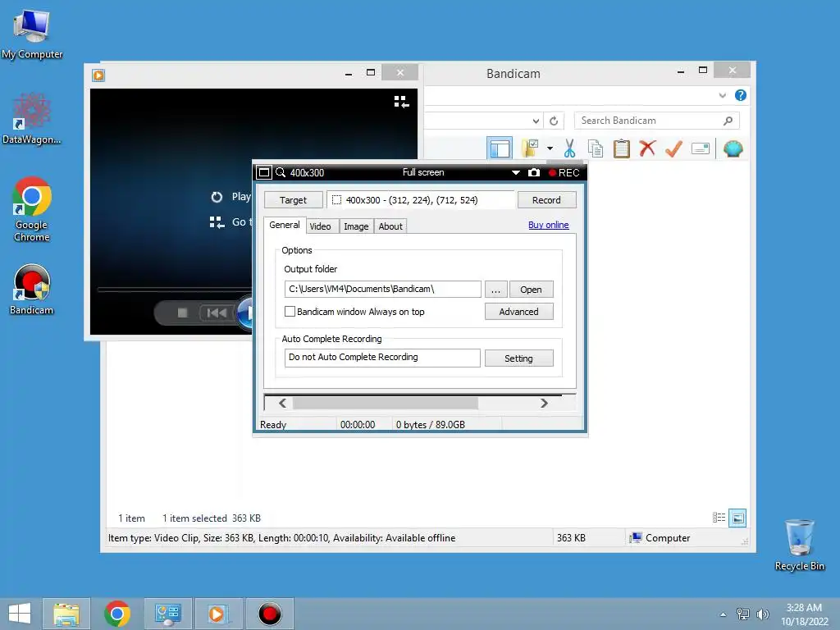This screenshot has height=630, width=840.
Task: Click the Switch to Library icon in media player
Action: (x=401, y=101)
